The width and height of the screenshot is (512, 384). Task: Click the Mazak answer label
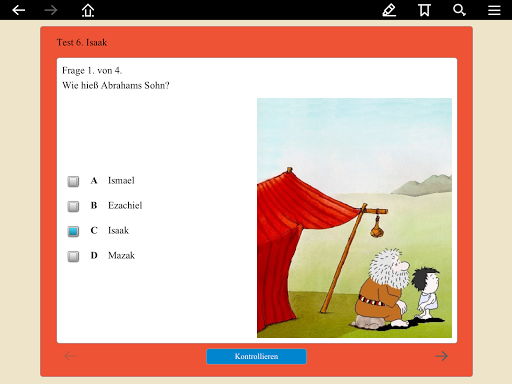[121, 255]
